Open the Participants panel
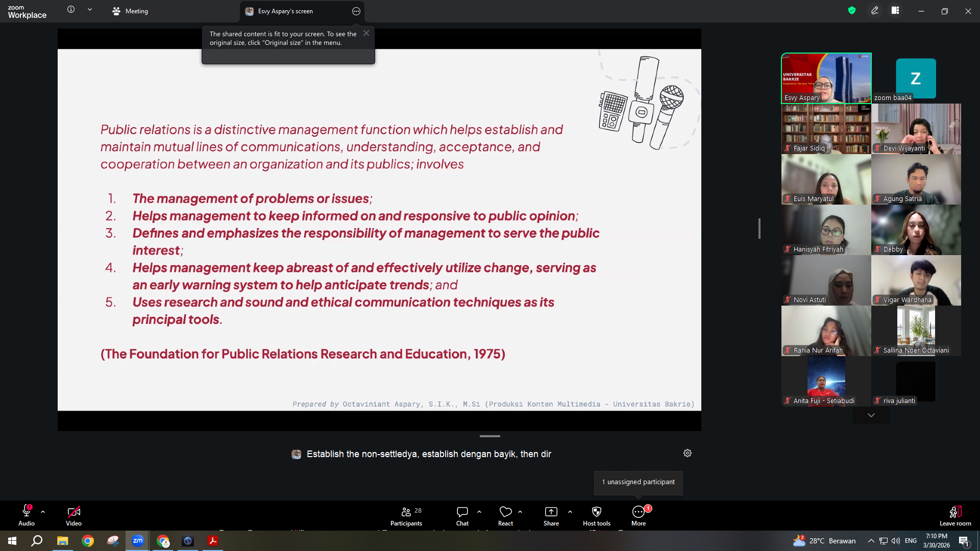The image size is (980, 551). coord(406,515)
